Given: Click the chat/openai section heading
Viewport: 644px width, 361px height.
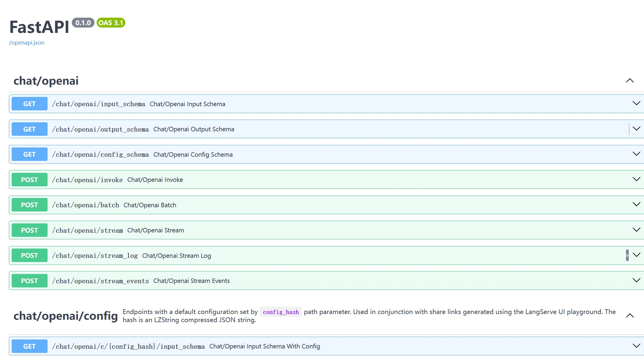Looking at the screenshot, I should [46, 81].
